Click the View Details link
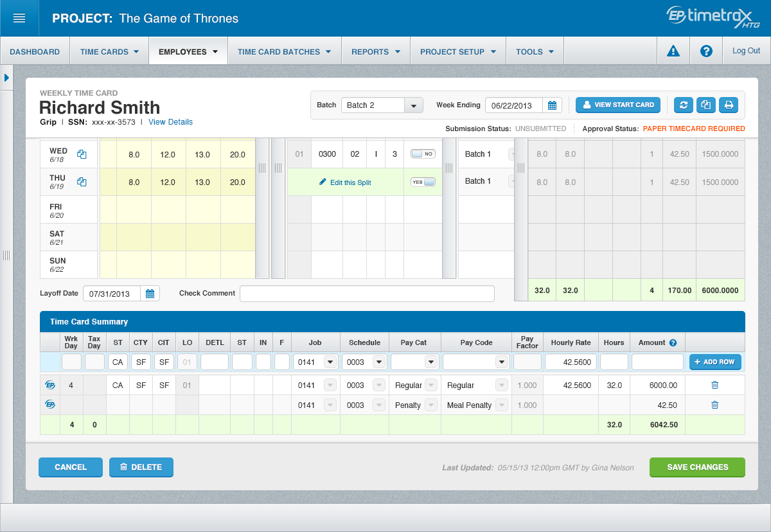This screenshot has height=532, width=771. click(x=170, y=122)
